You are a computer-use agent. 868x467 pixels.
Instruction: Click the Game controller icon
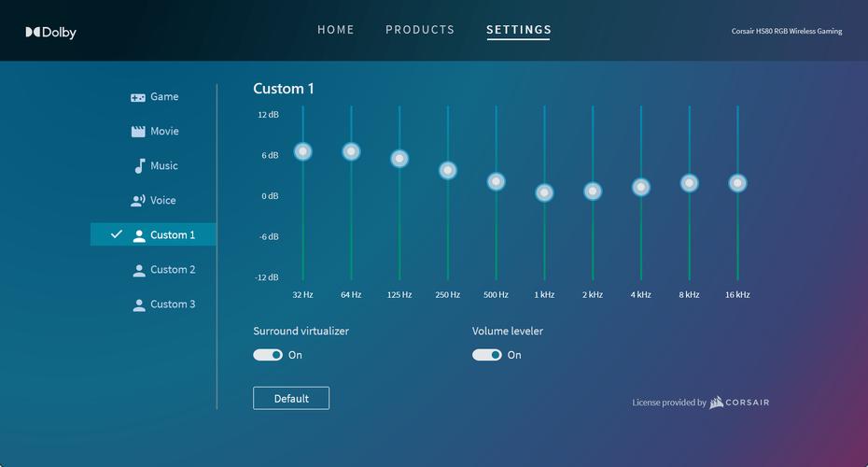point(138,97)
